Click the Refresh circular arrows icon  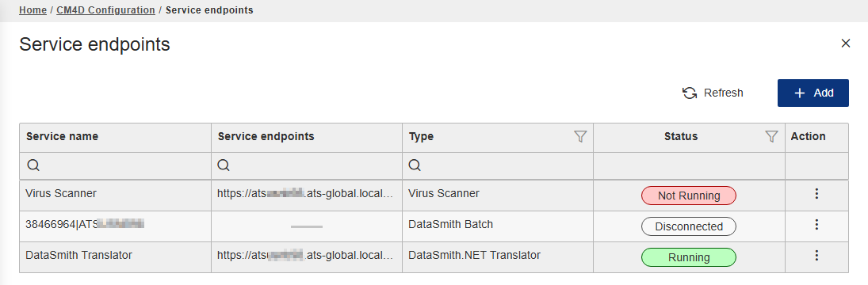coord(689,93)
